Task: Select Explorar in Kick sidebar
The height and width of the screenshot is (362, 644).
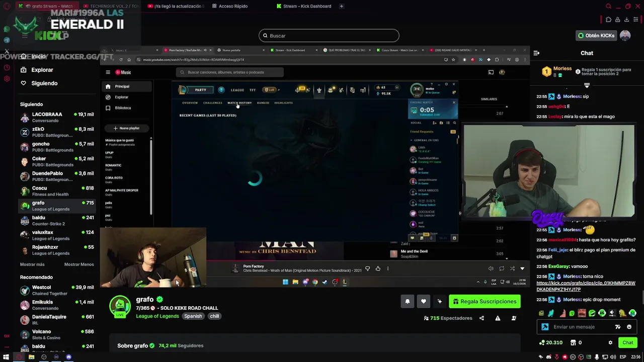Action: click(42, 70)
